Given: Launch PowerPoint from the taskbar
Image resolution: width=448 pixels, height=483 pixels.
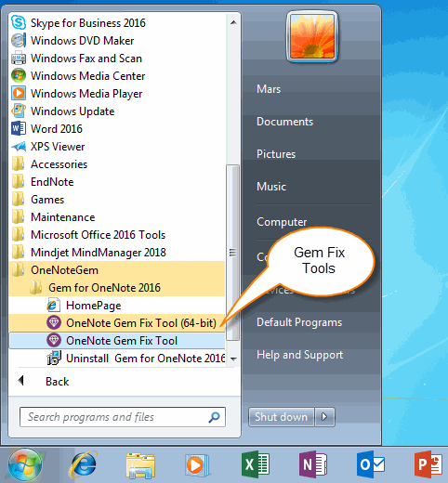Looking at the screenshot, I should click(428, 464).
